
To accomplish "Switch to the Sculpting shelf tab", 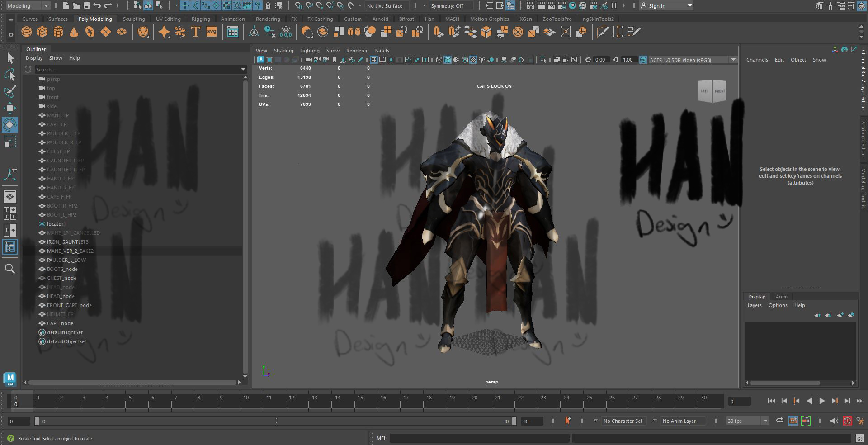I will (x=134, y=19).
